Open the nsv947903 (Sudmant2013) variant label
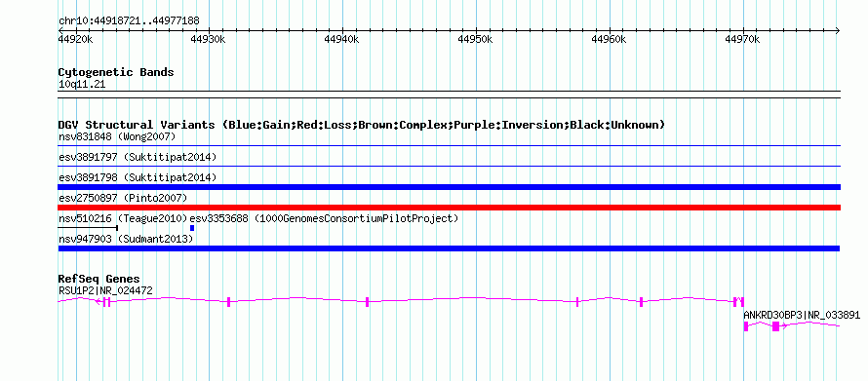 (x=126, y=239)
